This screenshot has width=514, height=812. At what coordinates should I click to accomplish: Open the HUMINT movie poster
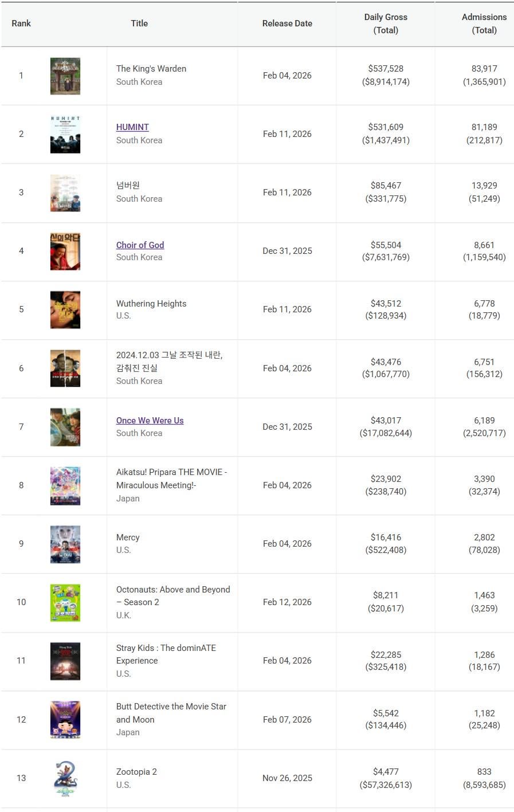click(x=65, y=135)
